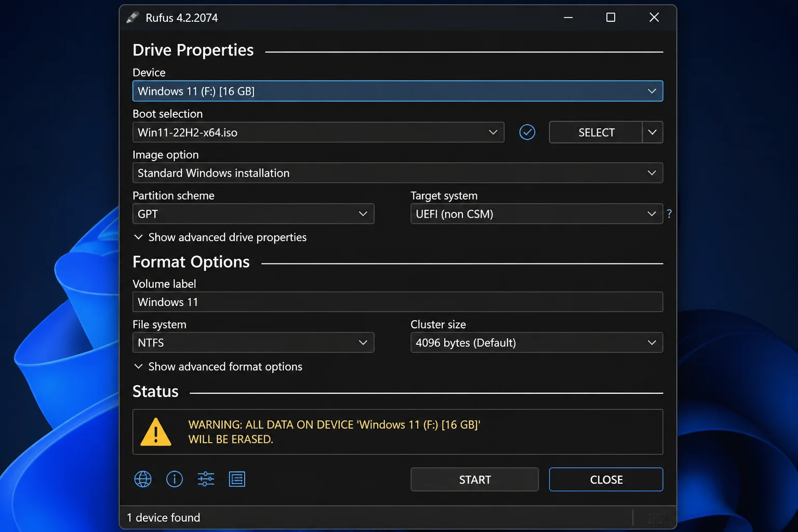This screenshot has width=798, height=532.
Task: Click the '1 device found' status text
Action: pyautogui.click(x=164, y=517)
